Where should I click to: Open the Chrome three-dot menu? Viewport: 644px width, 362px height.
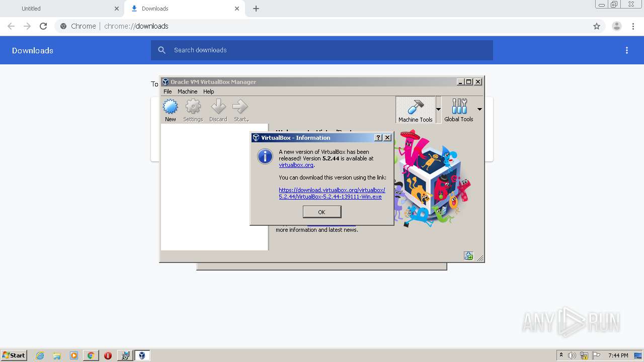pyautogui.click(x=633, y=26)
